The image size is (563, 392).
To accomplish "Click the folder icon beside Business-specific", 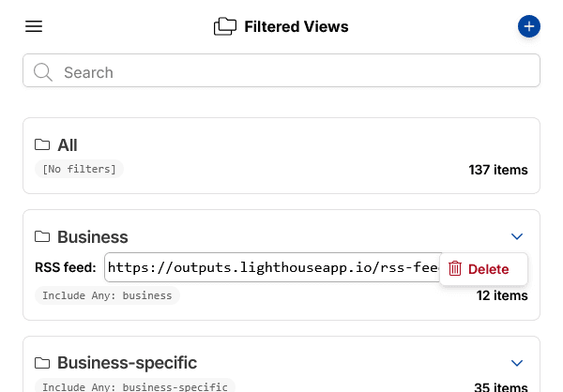I will (x=42, y=363).
